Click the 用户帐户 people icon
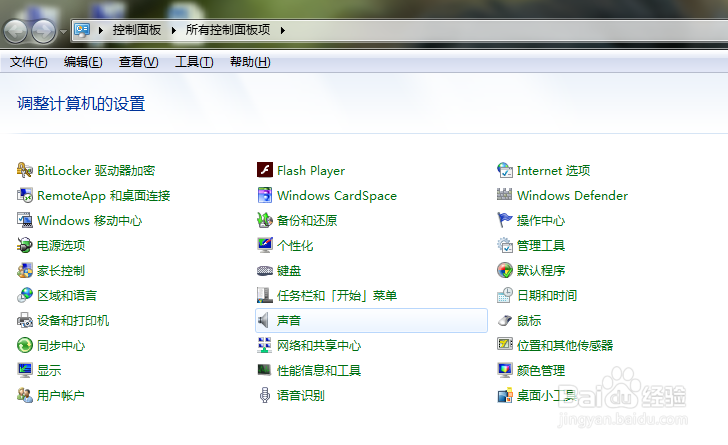The height and width of the screenshot is (445, 728). (x=25, y=395)
